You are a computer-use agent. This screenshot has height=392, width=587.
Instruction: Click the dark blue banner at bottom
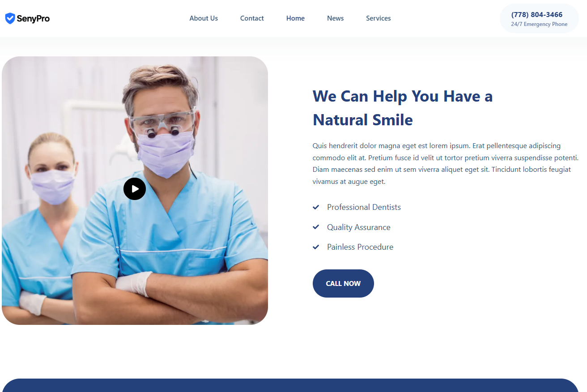pos(290,385)
